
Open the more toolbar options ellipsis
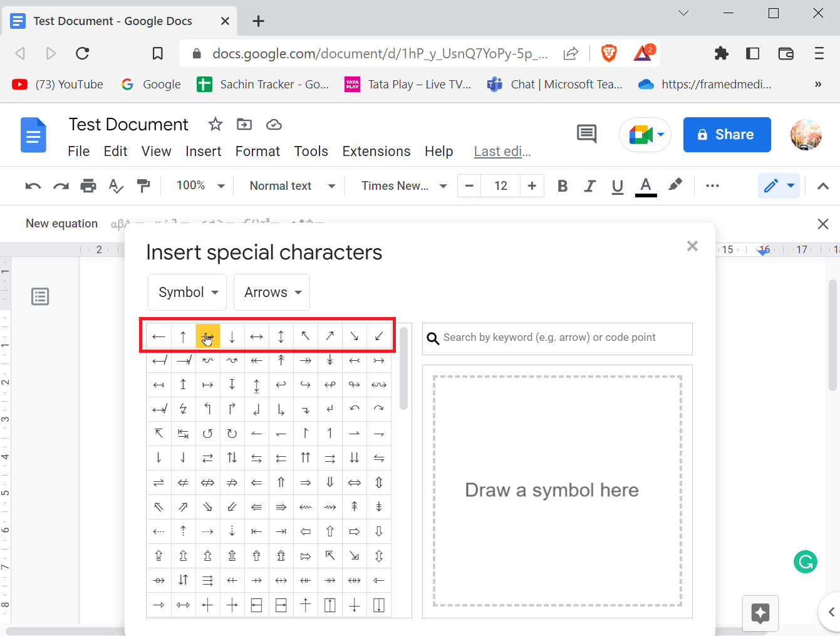pos(712,185)
